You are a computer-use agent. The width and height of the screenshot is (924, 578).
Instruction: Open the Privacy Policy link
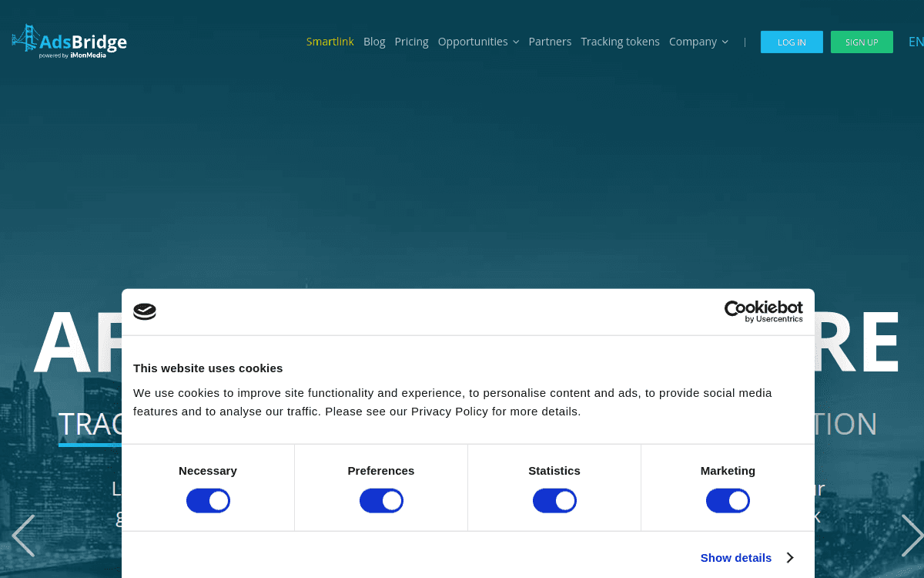(449, 411)
